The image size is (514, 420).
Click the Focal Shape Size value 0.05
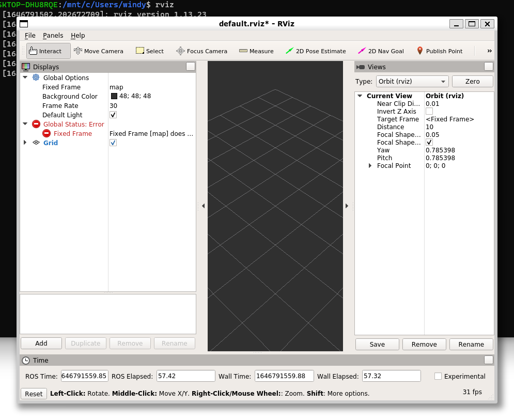[432, 135]
